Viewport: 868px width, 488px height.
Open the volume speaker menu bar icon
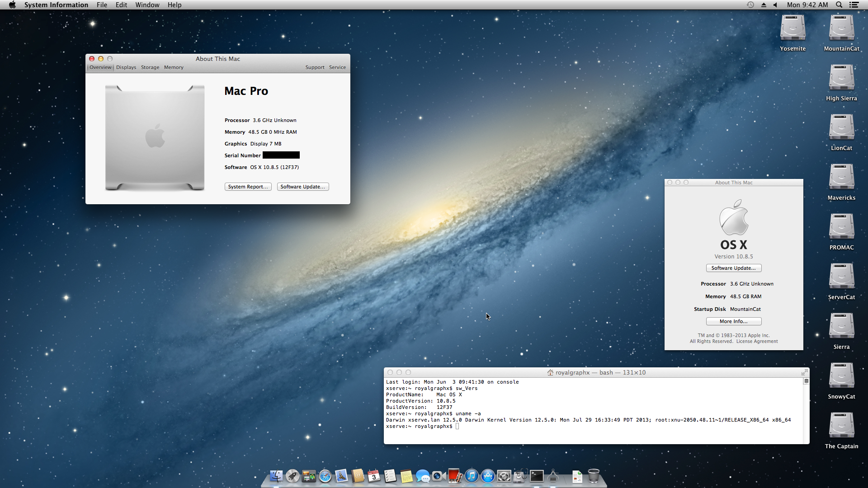(775, 5)
